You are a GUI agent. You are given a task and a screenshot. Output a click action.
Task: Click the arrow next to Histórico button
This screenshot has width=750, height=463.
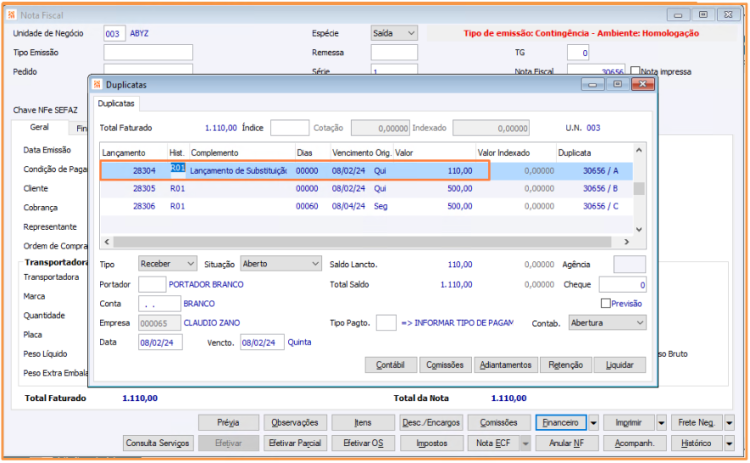(x=729, y=442)
